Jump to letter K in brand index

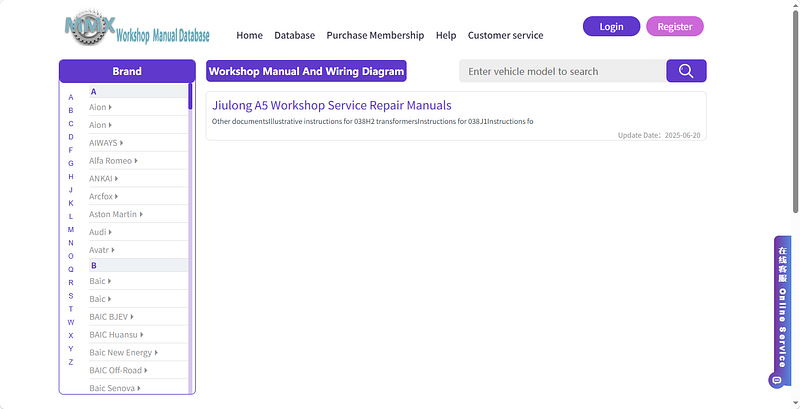[x=71, y=203]
